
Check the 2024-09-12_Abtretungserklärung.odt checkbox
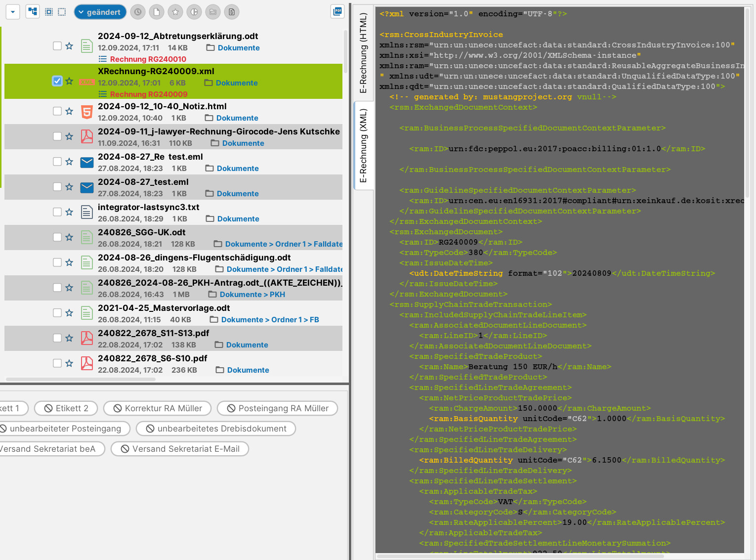tap(57, 46)
